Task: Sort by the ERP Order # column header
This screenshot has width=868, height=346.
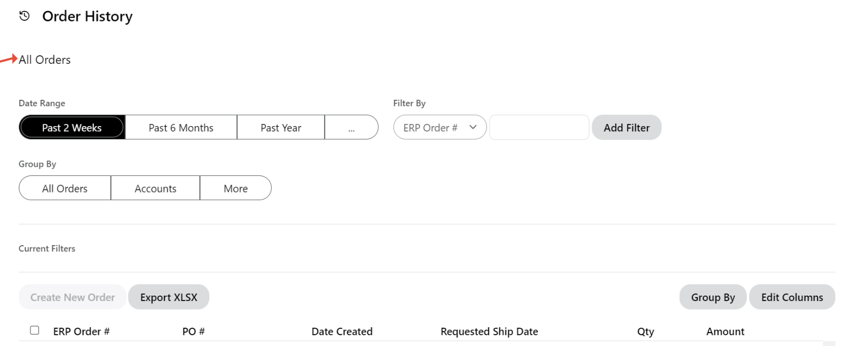Action: [82, 332]
